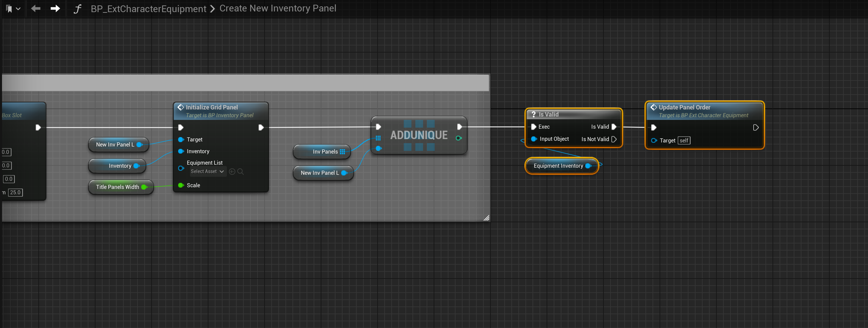
Task: Click the bookmarks icon in the toolbar
Action: (9, 9)
